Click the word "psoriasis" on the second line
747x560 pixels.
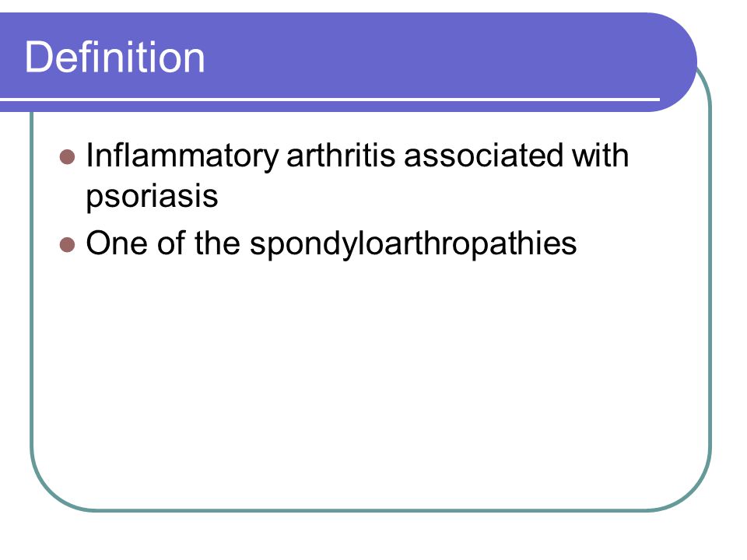click(x=152, y=197)
